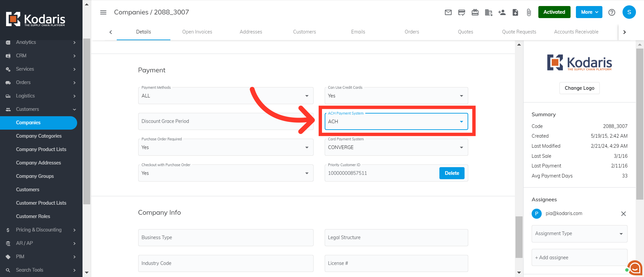Open the Can Use Credit Cards dropdown

coord(396,96)
